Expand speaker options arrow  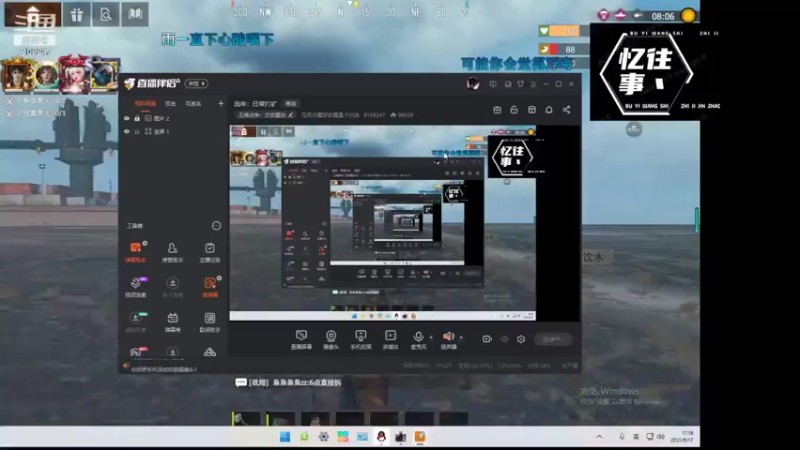pos(461,337)
